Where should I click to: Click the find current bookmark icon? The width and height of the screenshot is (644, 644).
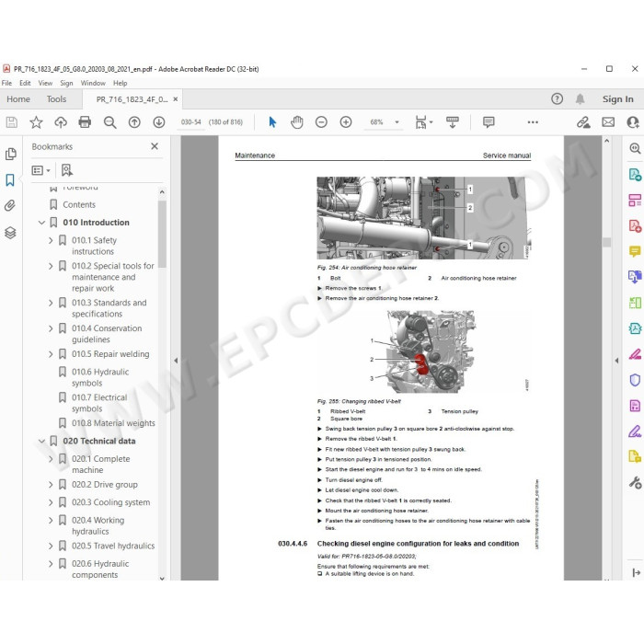[x=66, y=170]
